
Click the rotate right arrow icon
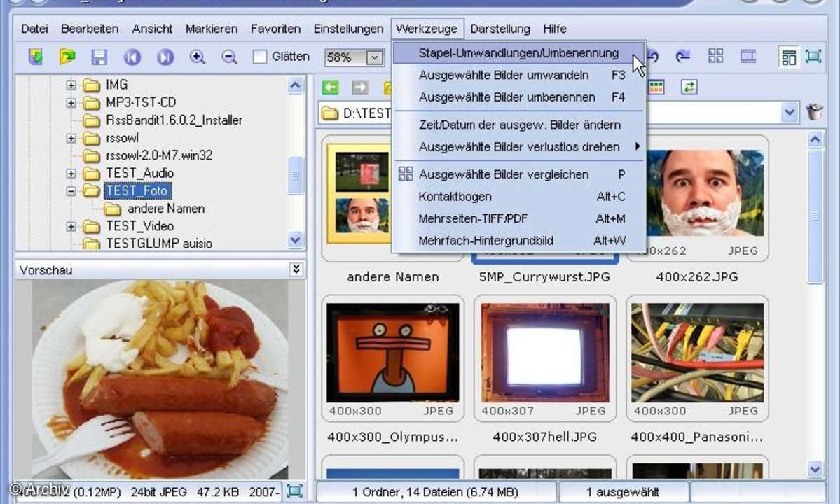(x=682, y=55)
